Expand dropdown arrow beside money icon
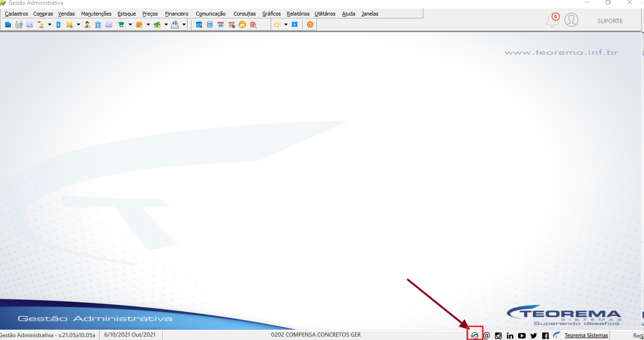This screenshot has height=340, width=644. pos(166,25)
